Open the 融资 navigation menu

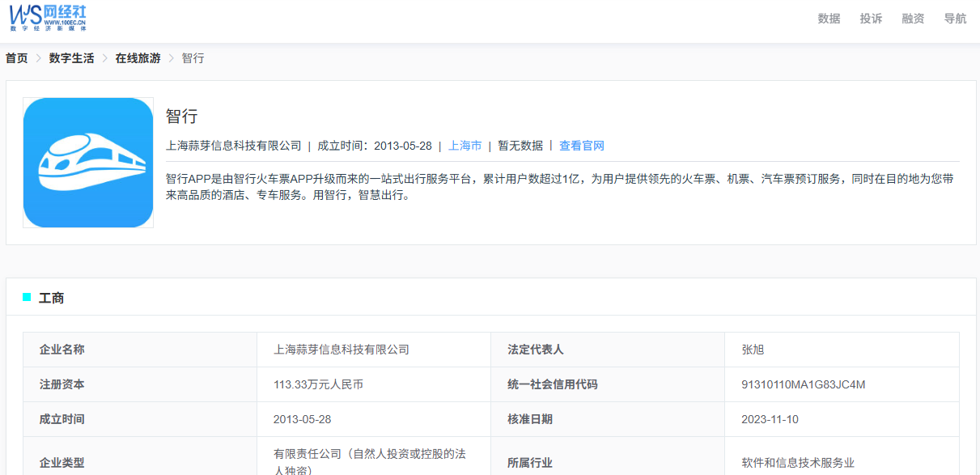pyautogui.click(x=913, y=19)
